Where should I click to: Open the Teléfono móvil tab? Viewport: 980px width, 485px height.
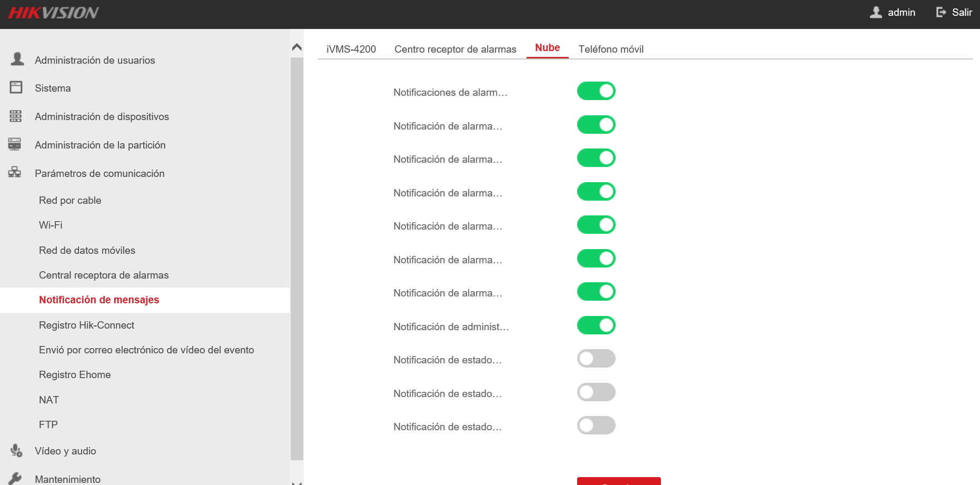[x=611, y=49]
